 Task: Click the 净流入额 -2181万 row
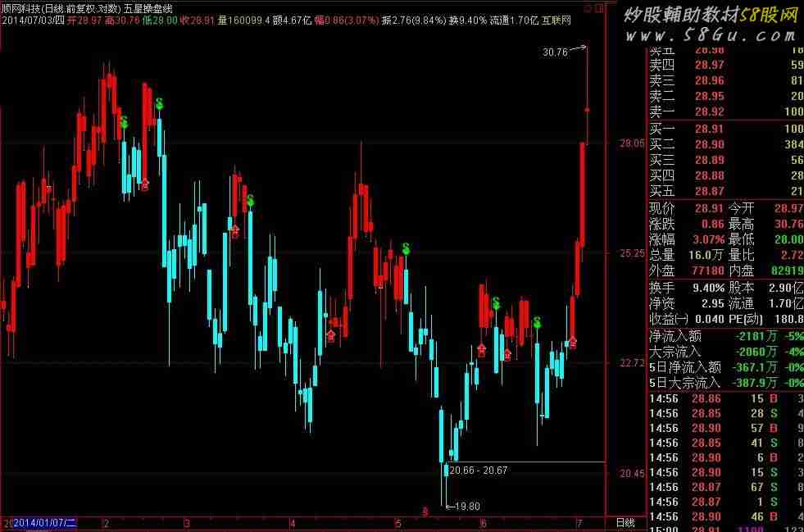[725, 336]
